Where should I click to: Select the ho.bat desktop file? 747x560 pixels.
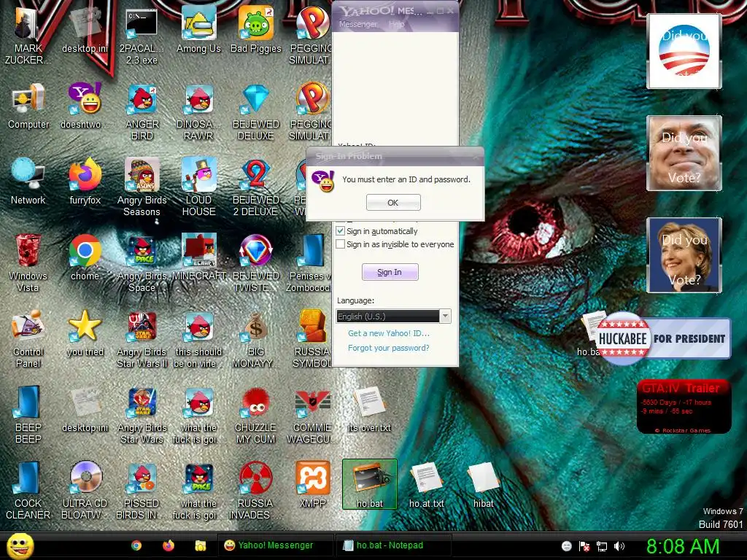pos(370,484)
